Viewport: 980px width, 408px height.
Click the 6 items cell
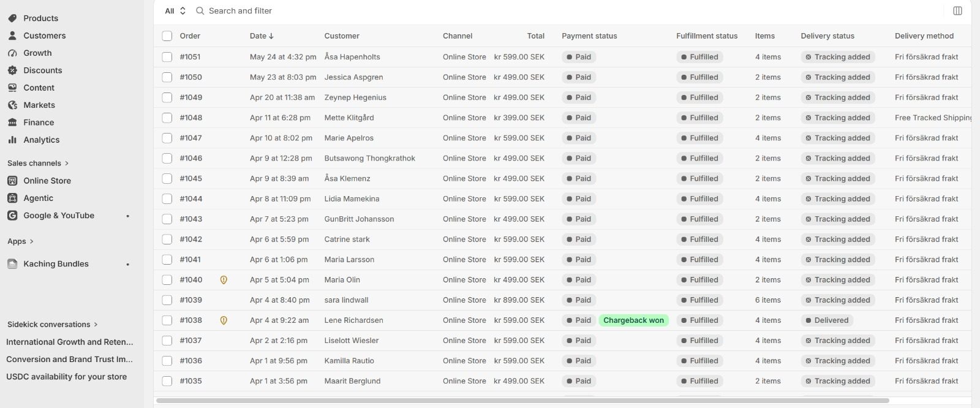[767, 300]
